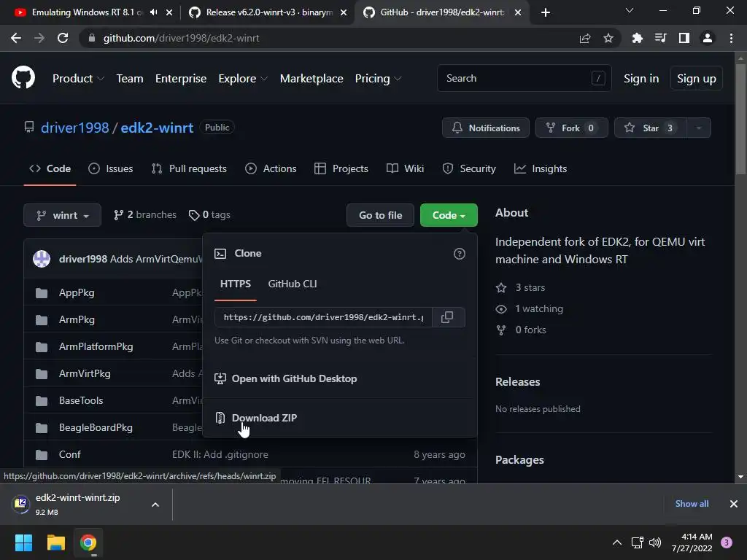Expand the Pricing menu

(x=378, y=79)
